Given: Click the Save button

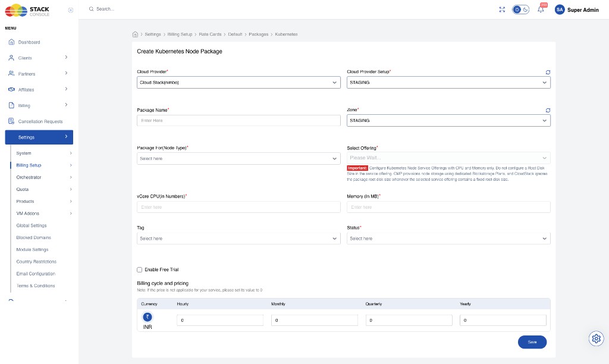Looking at the screenshot, I should 532,342.
